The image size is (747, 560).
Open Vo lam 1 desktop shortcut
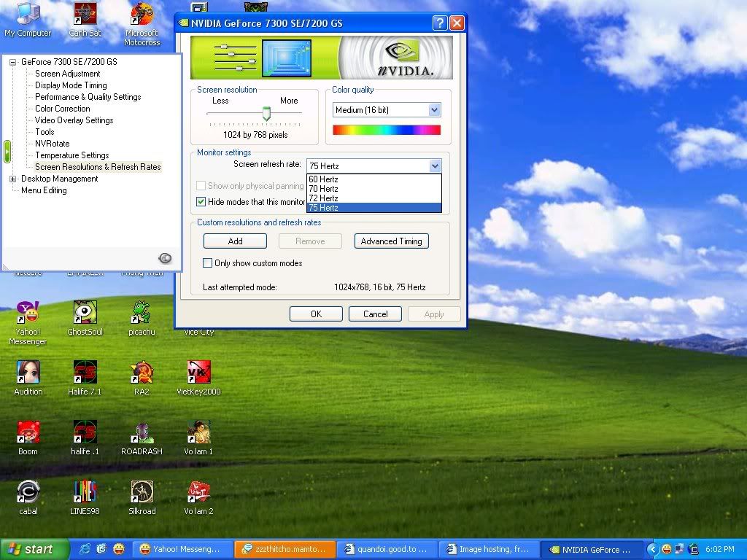[198, 438]
